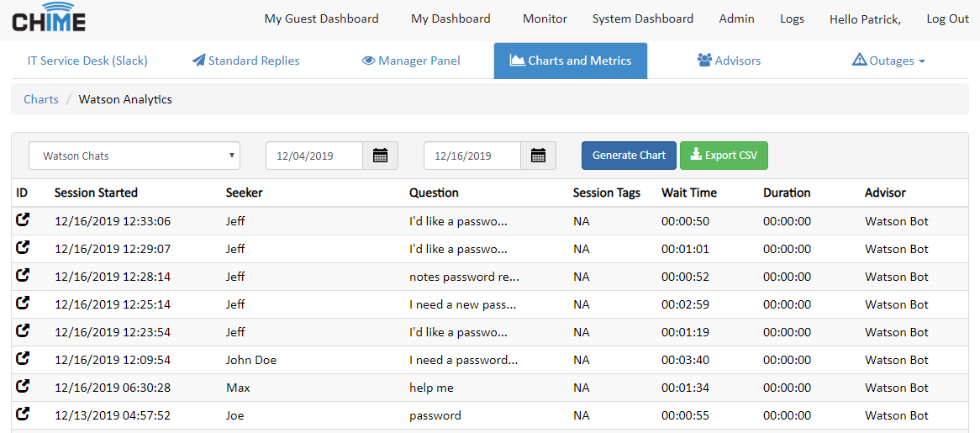Open Joe's session link icon
The width and height of the screenshot is (980, 433).
pyautogui.click(x=23, y=414)
